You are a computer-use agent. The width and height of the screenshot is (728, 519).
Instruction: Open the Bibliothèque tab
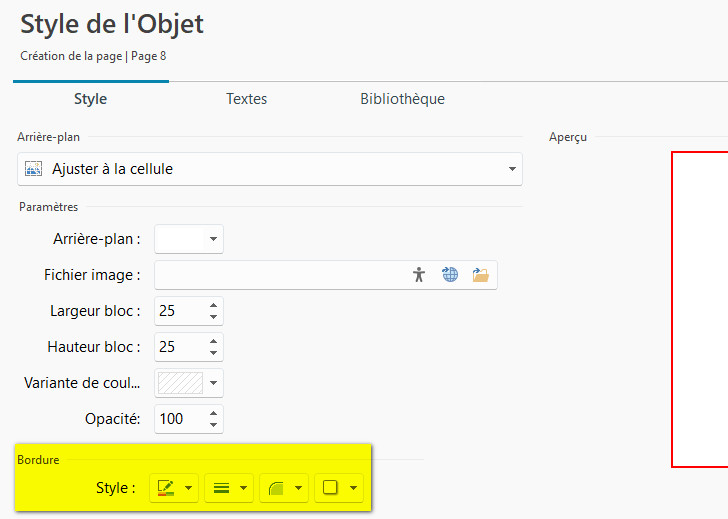pyautogui.click(x=402, y=99)
